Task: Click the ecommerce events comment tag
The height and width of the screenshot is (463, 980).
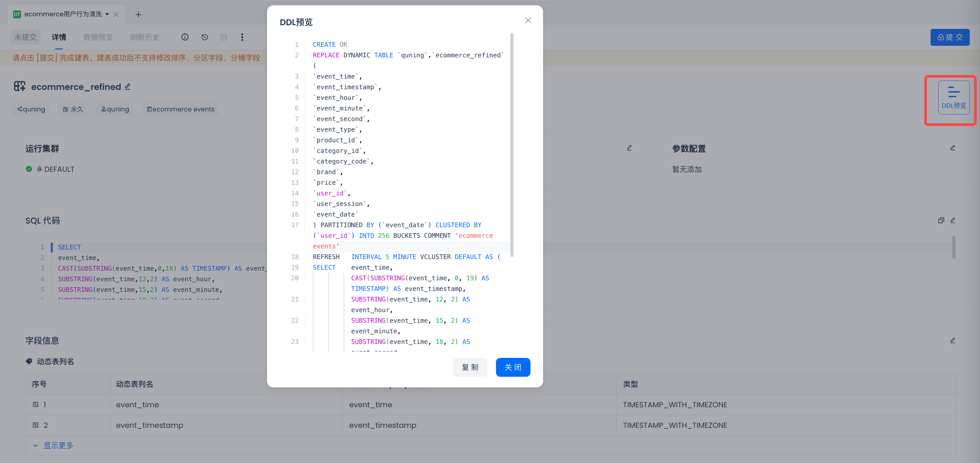Action: click(x=180, y=109)
